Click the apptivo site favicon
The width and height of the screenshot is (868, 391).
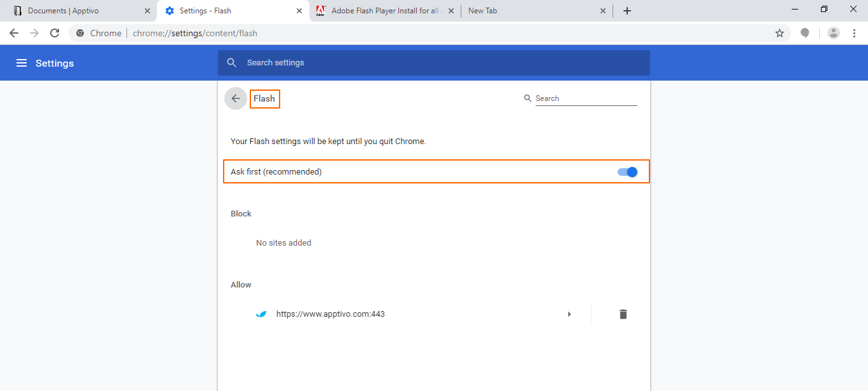tap(261, 314)
